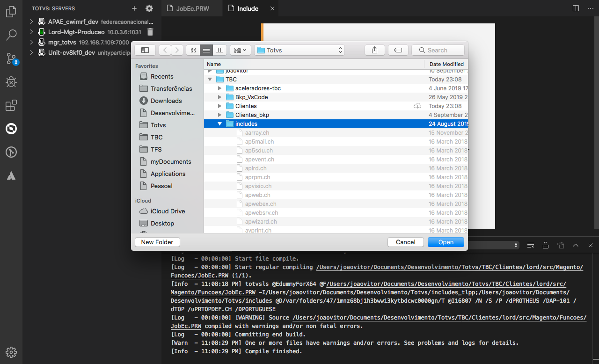Click the Share icon in the dialog toolbar

click(374, 50)
